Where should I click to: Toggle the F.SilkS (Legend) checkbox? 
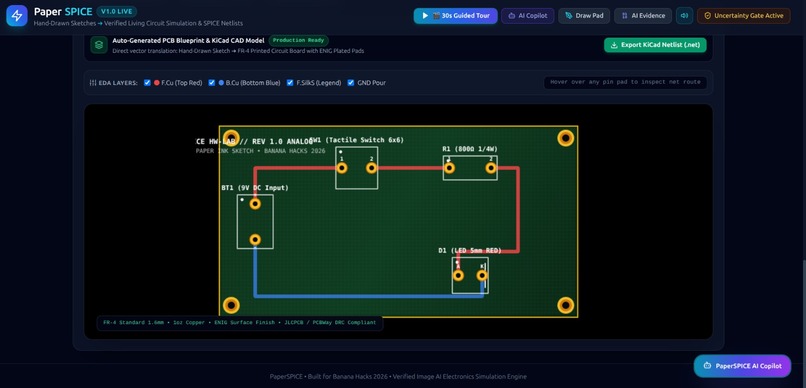click(290, 83)
